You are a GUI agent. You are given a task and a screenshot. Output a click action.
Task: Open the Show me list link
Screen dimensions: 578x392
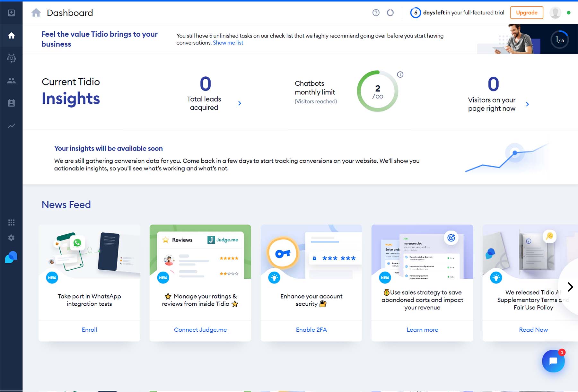click(x=228, y=42)
